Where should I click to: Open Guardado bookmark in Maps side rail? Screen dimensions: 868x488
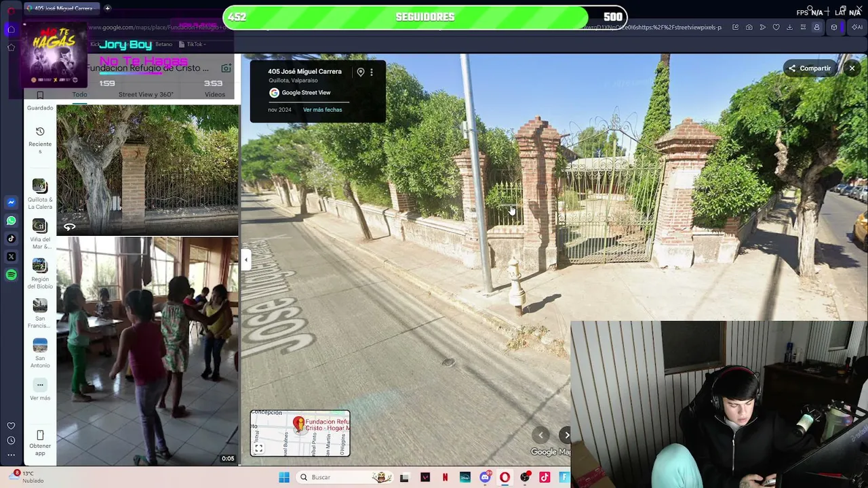click(x=40, y=101)
